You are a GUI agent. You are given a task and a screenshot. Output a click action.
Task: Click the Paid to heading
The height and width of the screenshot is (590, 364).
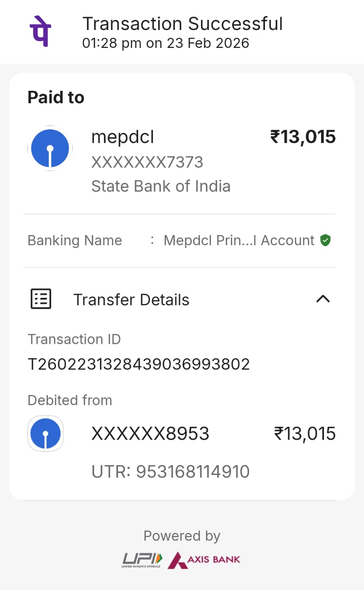pos(56,98)
